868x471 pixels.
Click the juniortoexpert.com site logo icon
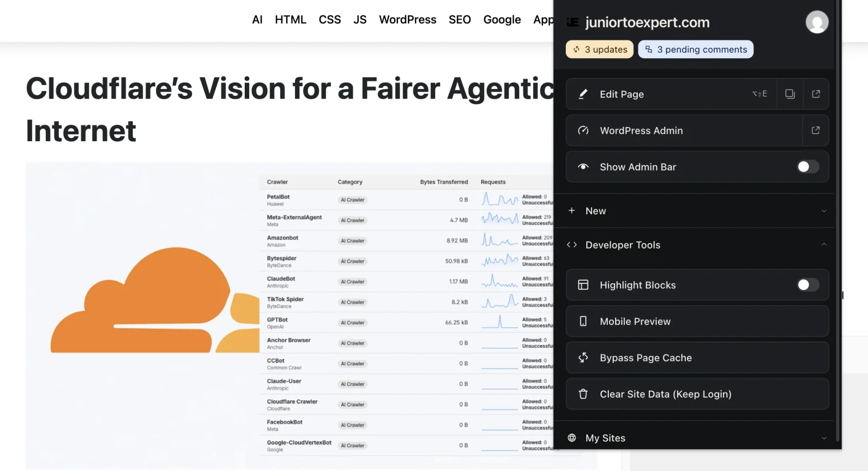[573, 22]
